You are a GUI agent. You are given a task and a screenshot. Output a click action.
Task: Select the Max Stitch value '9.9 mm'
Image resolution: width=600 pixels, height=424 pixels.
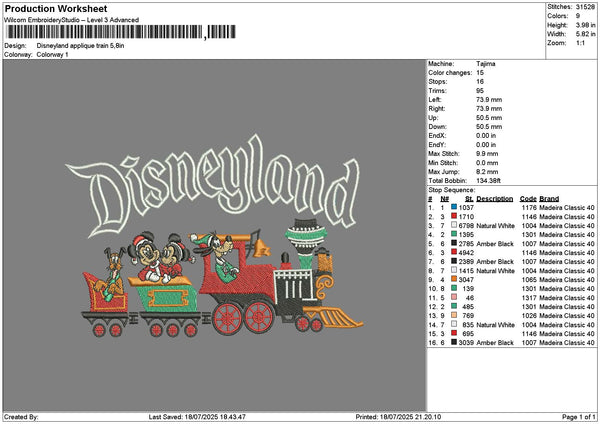[x=487, y=154]
